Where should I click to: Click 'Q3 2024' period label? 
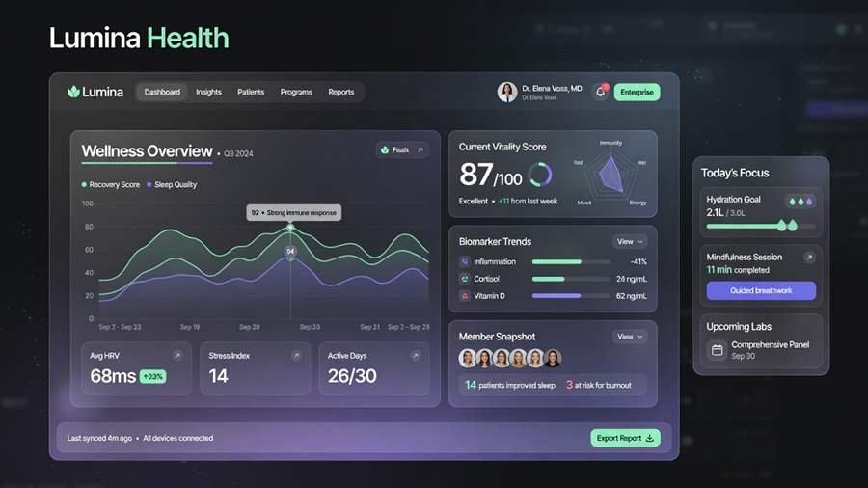pyautogui.click(x=238, y=153)
